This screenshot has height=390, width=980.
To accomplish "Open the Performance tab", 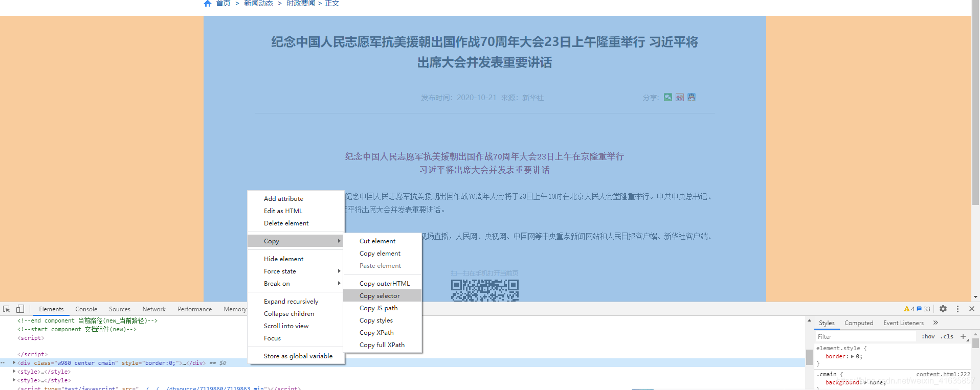I will coord(194,309).
